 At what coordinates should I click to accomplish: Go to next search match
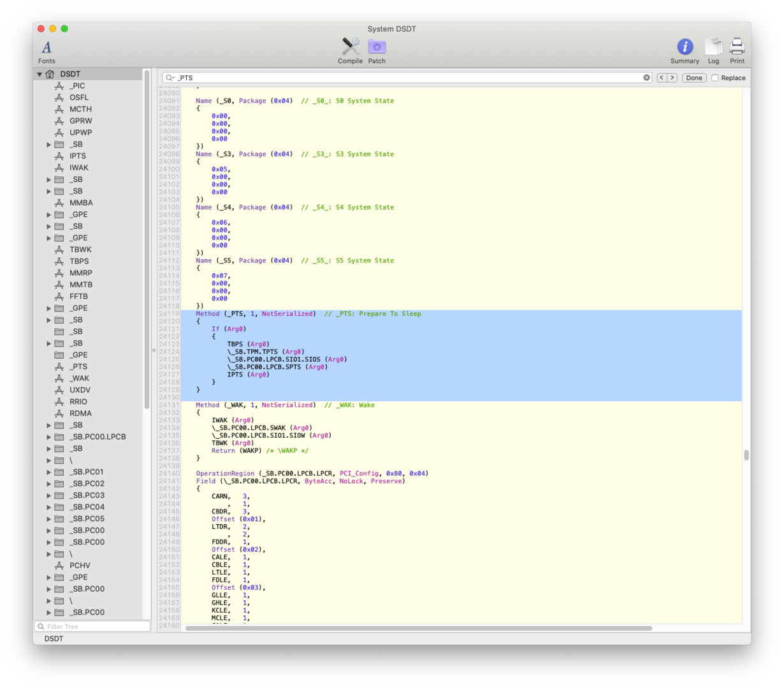(672, 78)
